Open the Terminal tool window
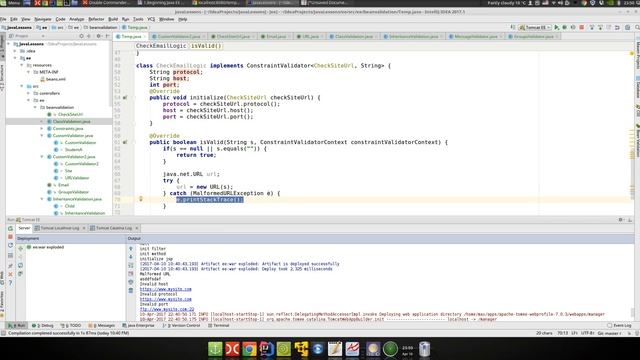This screenshot has height=360, width=640. (x=218, y=326)
